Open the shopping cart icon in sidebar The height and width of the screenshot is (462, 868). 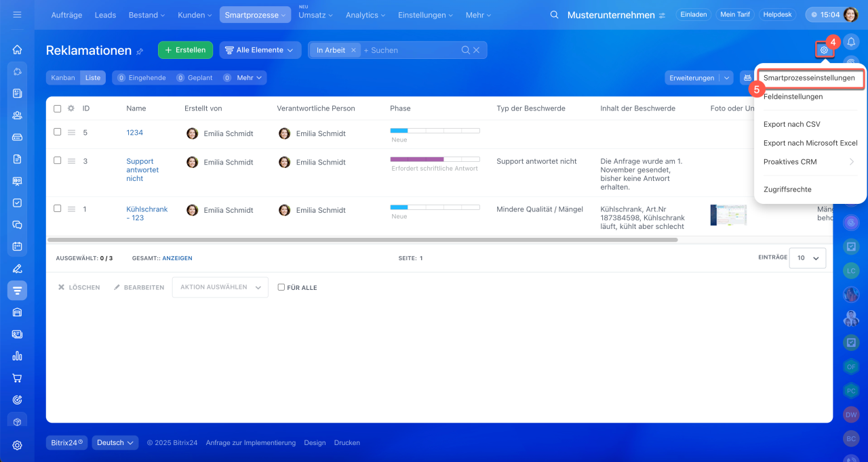coord(17,378)
